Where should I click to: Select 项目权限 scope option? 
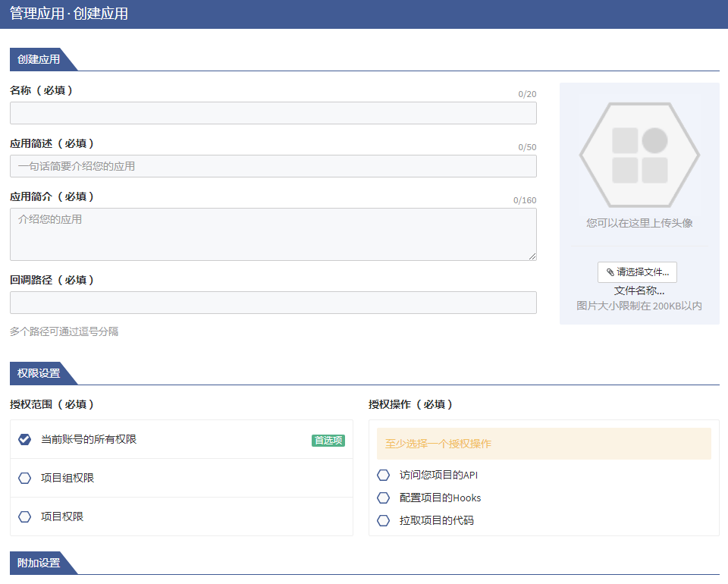click(25, 516)
